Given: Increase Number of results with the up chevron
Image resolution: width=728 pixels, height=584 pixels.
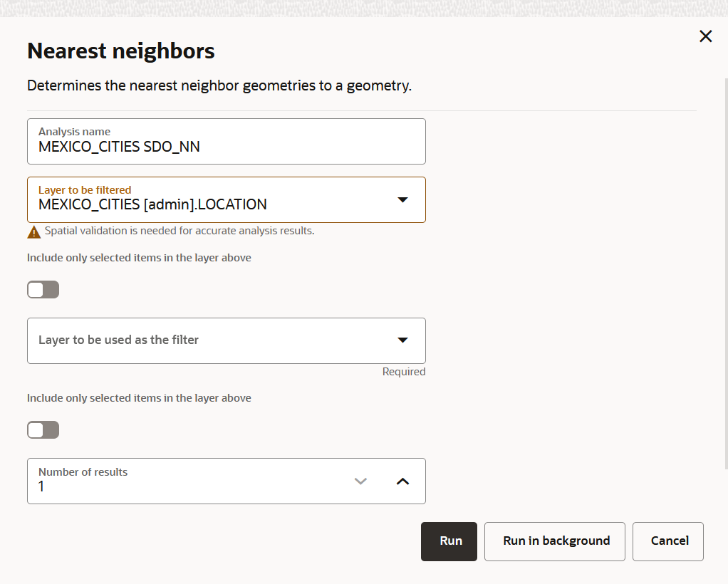Looking at the screenshot, I should pos(402,481).
